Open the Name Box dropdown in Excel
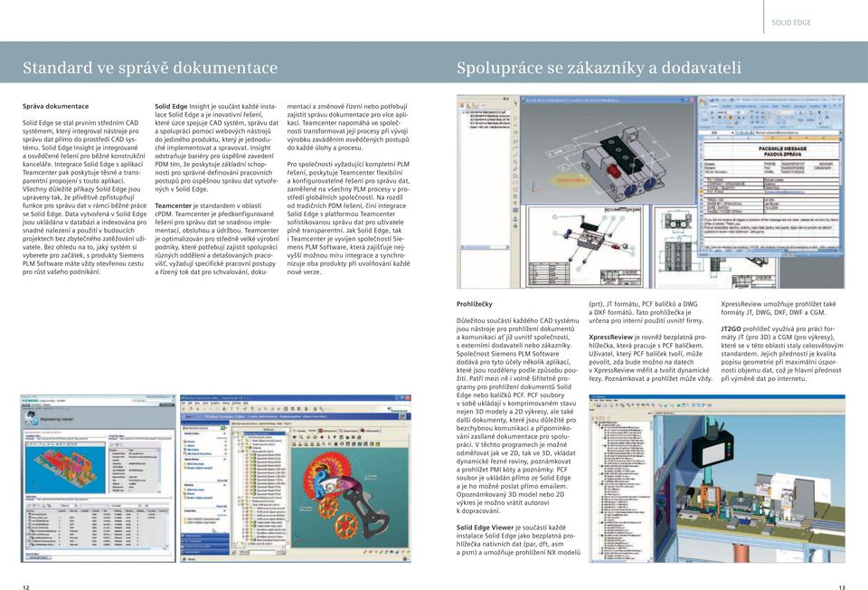The height and width of the screenshot is (590, 868). pyautogui.click(x=733, y=133)
